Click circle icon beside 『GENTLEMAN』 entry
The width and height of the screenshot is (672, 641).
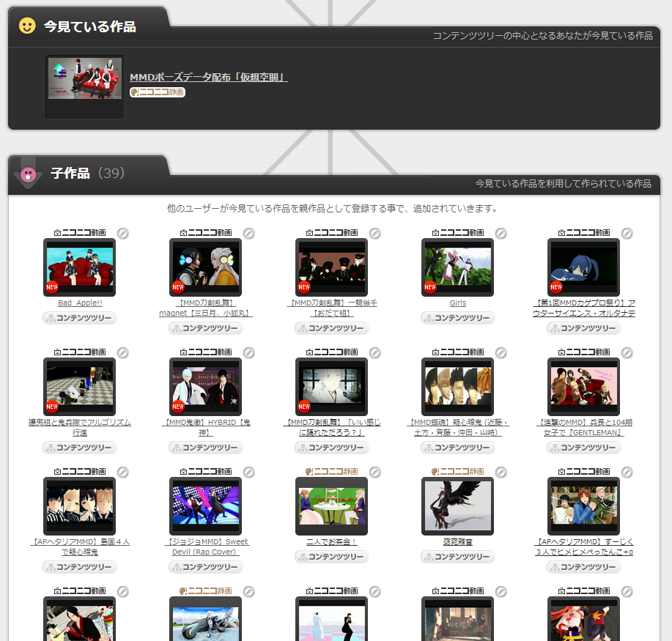[627, 352]
